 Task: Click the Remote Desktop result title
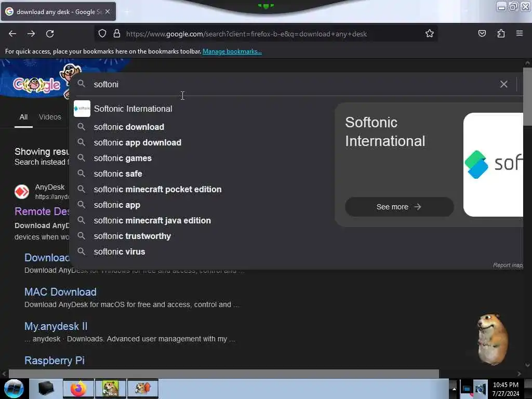[42, 211]
